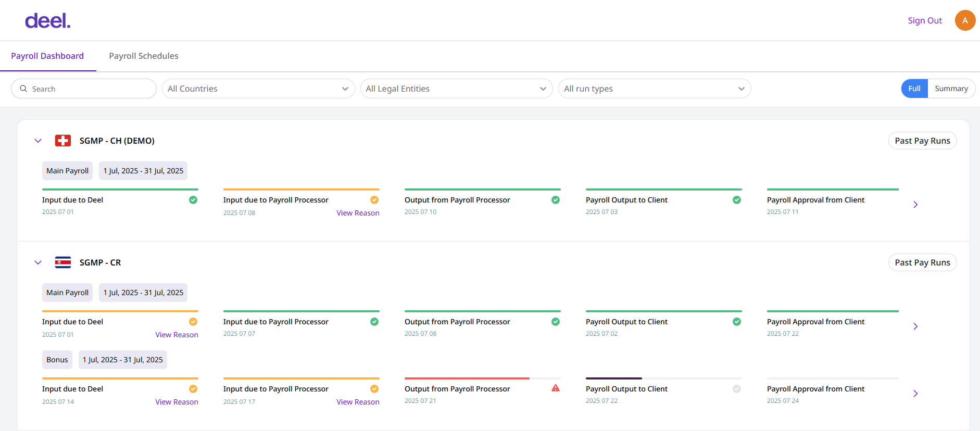Click orange check on CR Main Payroll Input due to Deel
980x431 pixels.
[193, 322]
